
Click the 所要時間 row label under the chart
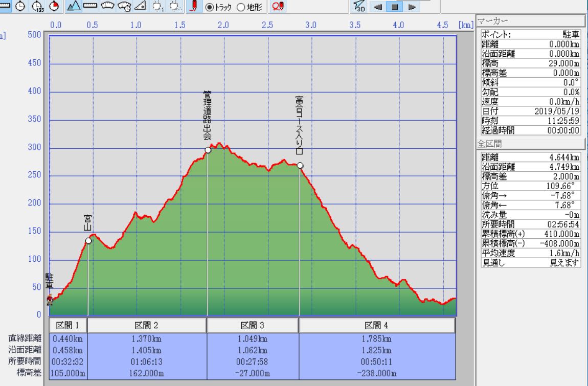pyautogui.click(x=25, y=361)
